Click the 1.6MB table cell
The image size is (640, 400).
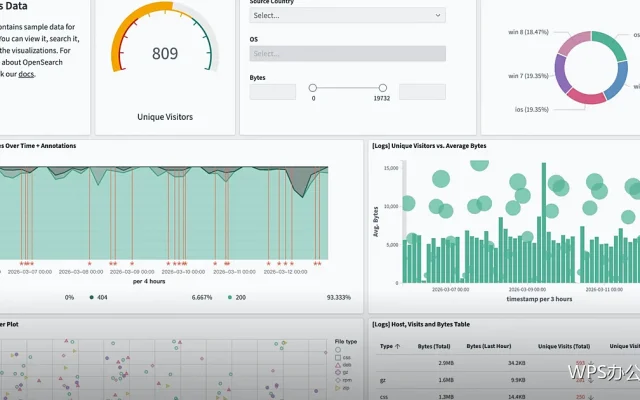(446, 380)
